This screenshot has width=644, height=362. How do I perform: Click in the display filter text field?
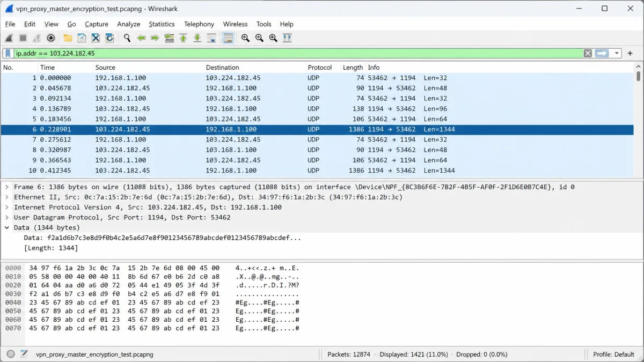coord(298,53)
